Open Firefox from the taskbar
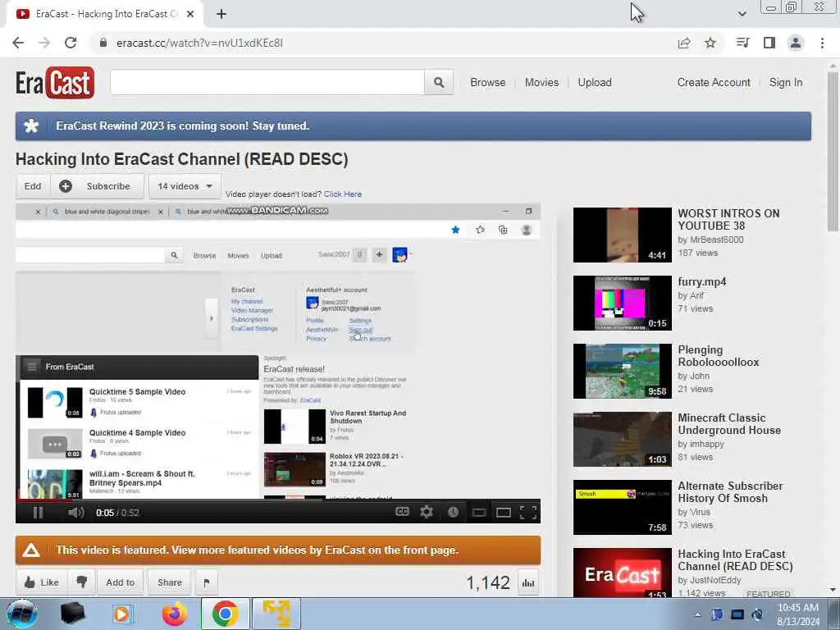840x630 pixels. (175, 614)
